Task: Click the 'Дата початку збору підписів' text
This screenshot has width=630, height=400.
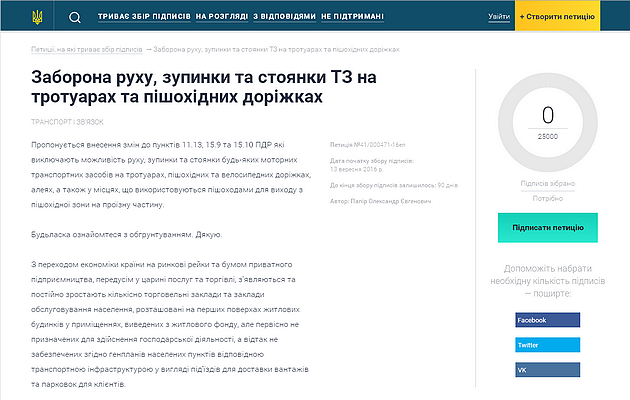Action: (372, 161)
